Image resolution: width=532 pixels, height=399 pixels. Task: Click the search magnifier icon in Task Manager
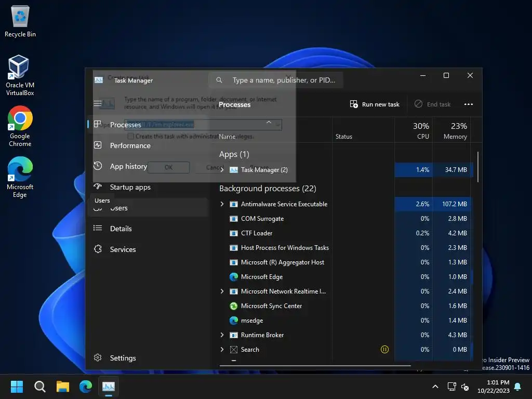[x=219, y=80]
